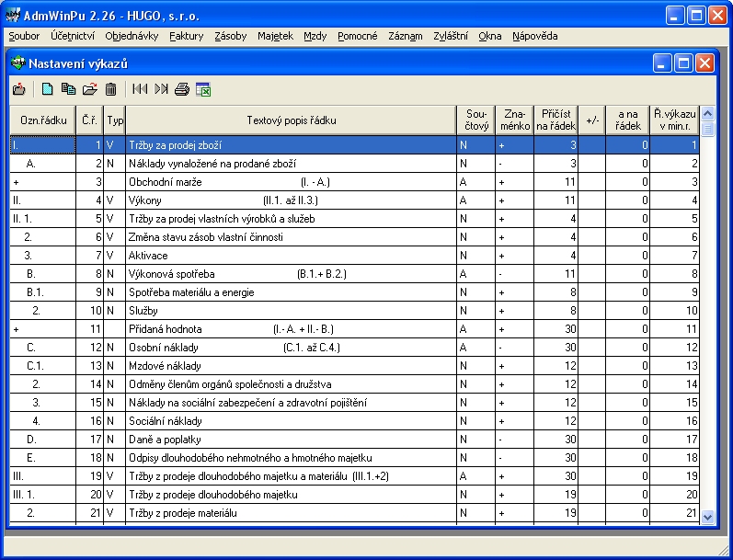
Task: Select row Tržby z prodeje materiálu
Action: 354,513
